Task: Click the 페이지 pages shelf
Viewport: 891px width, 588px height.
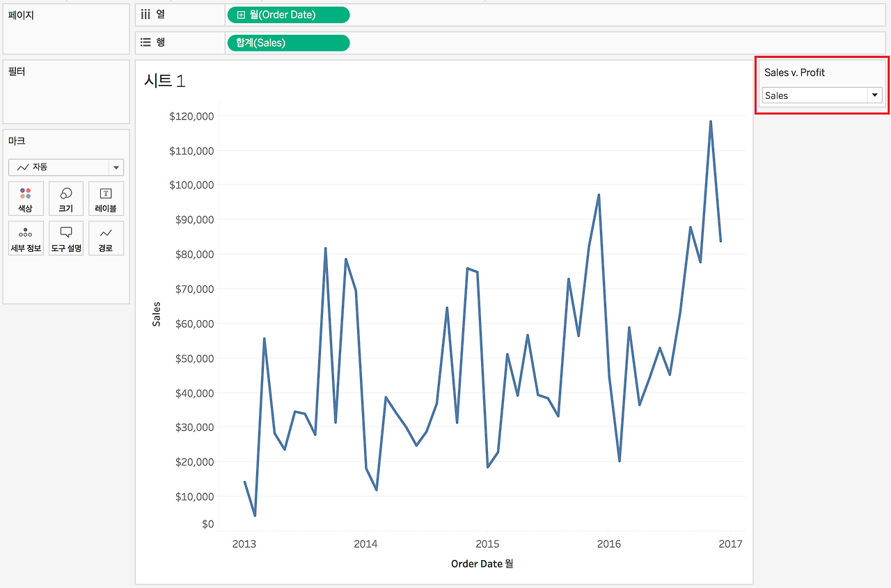Action: [66, 29]
